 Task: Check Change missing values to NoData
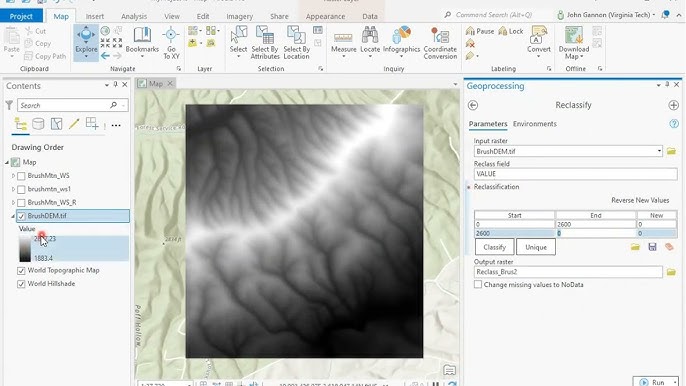(478, 284)
